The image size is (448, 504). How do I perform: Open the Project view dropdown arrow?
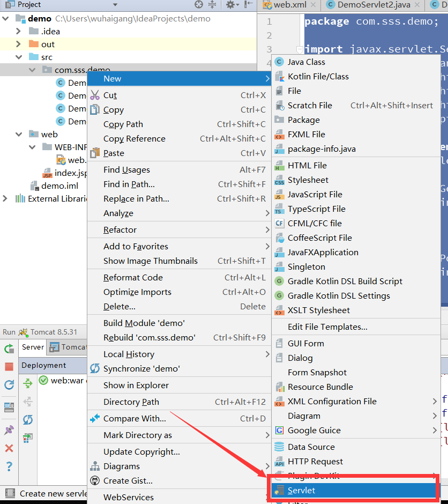point(115,5)
